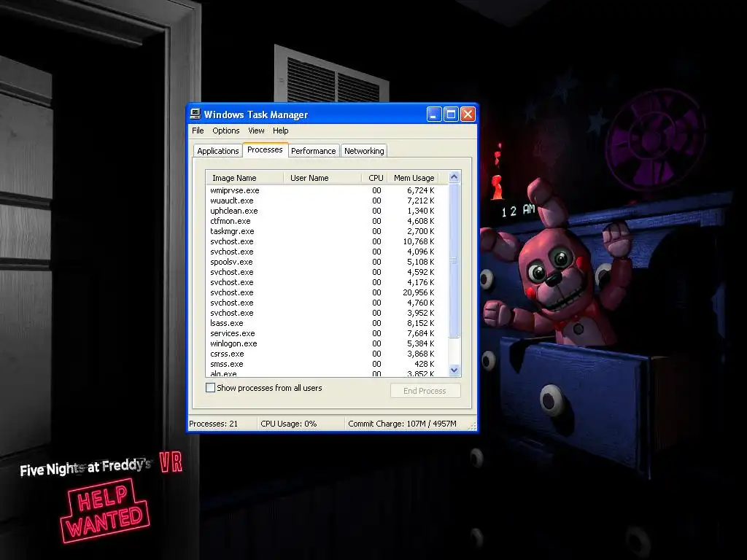Image resolution: width=747 pixels, height=560 pixels.
Task: Select the wuauclt.exe process row
Action: pyautogui.click(x=327, y=201)
